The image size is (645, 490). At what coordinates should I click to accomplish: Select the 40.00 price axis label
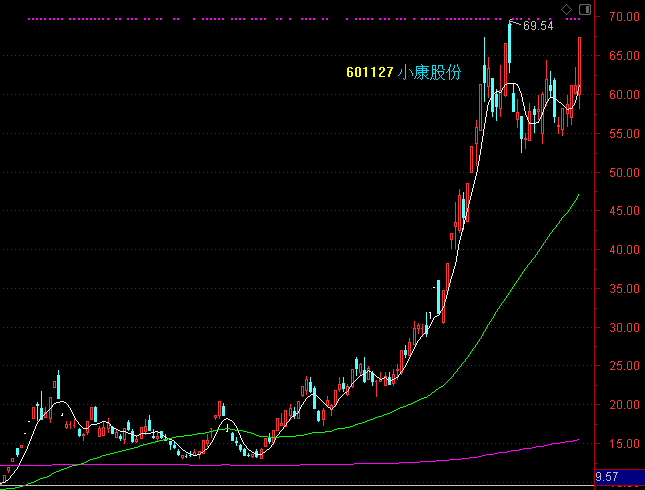(624, 249)
